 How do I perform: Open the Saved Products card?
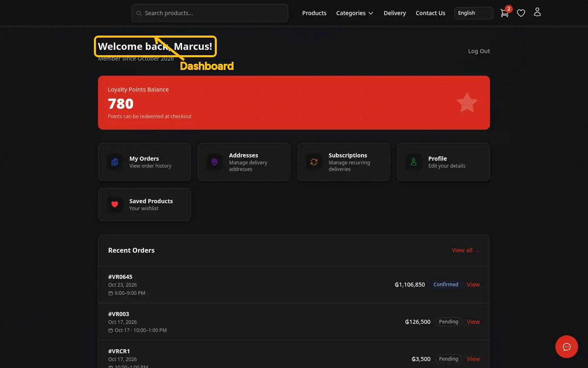pyautogui.click(x=145, y=204)
